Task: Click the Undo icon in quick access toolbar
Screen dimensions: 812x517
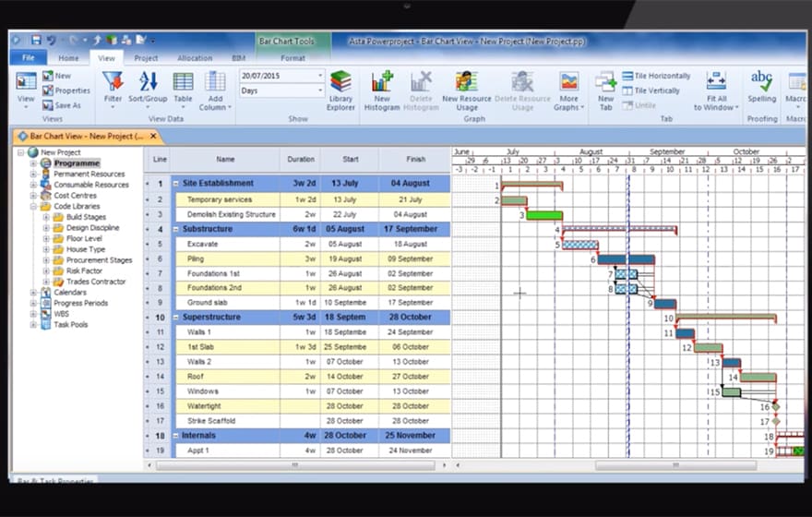Action: click(x=51, y=40)
